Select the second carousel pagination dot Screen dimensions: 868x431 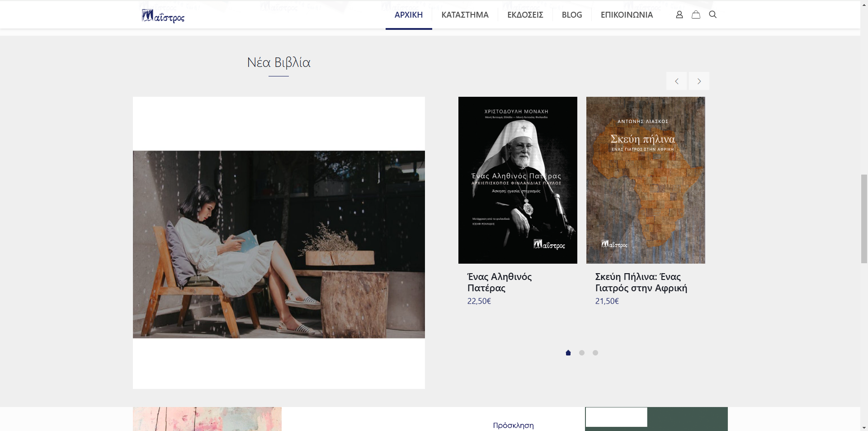tap(582, 353)
